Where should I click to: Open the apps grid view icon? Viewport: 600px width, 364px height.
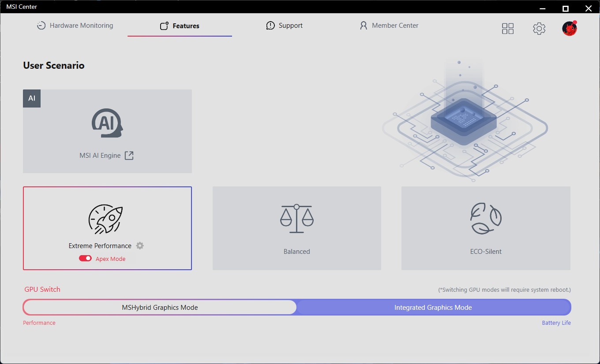508,29
